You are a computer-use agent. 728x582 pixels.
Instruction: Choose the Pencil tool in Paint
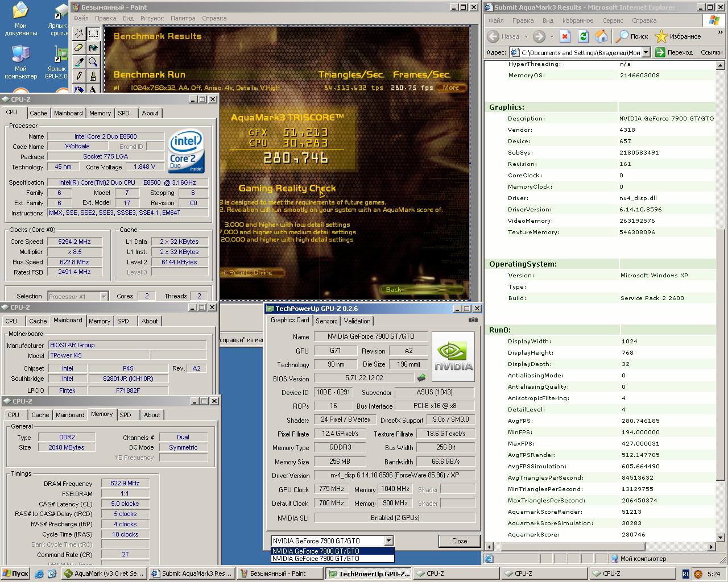coord(79,76)
